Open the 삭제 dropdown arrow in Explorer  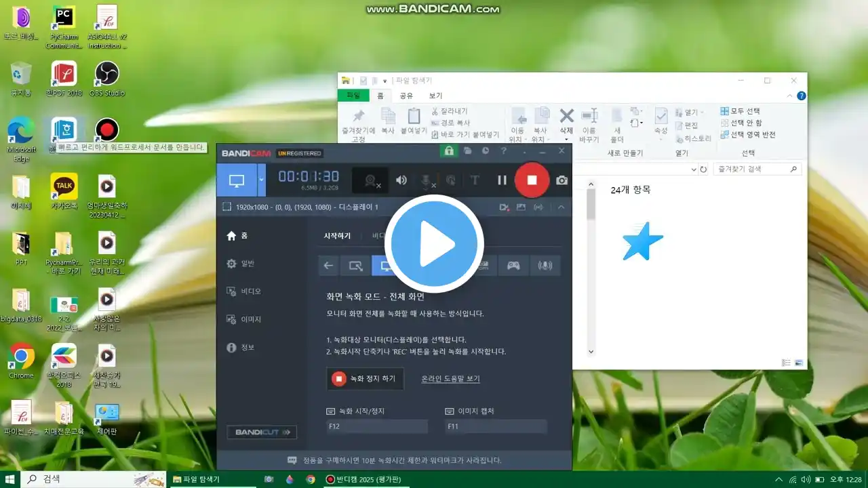[x=566, y=140]
